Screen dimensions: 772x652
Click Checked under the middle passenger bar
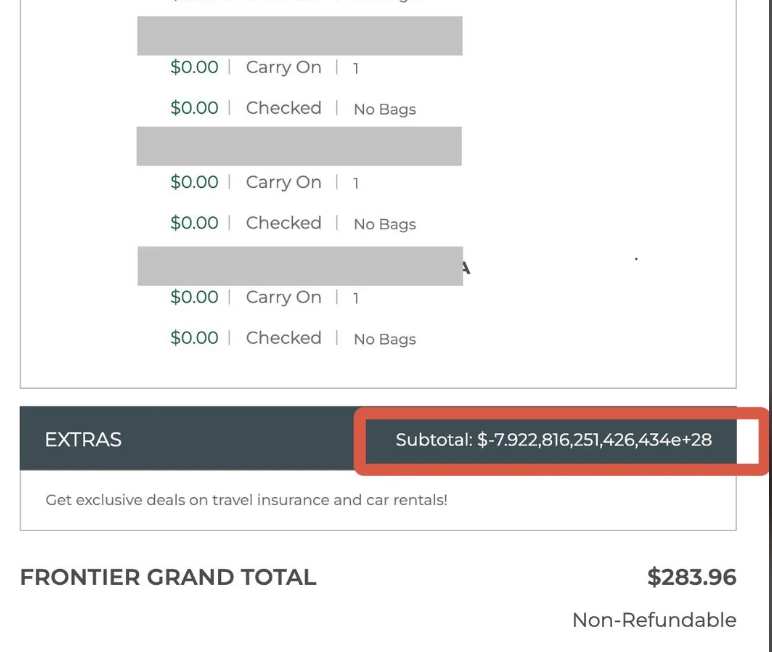coord(283,223)
